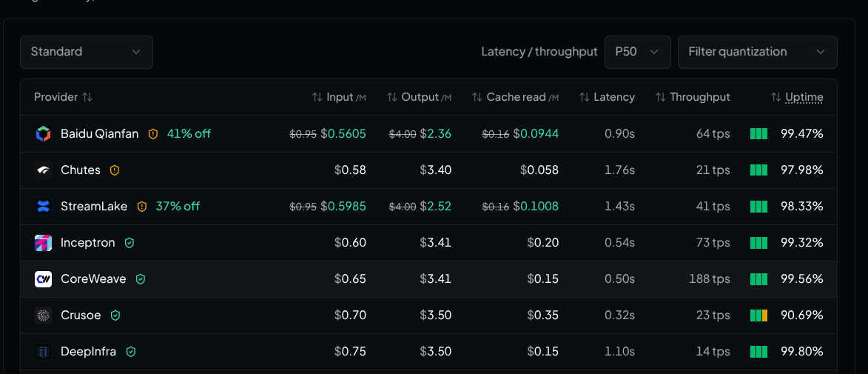Screen dimensions: 868x374
Task: Click the $0.0944 cache read price
Action: (x=536, y=133)
